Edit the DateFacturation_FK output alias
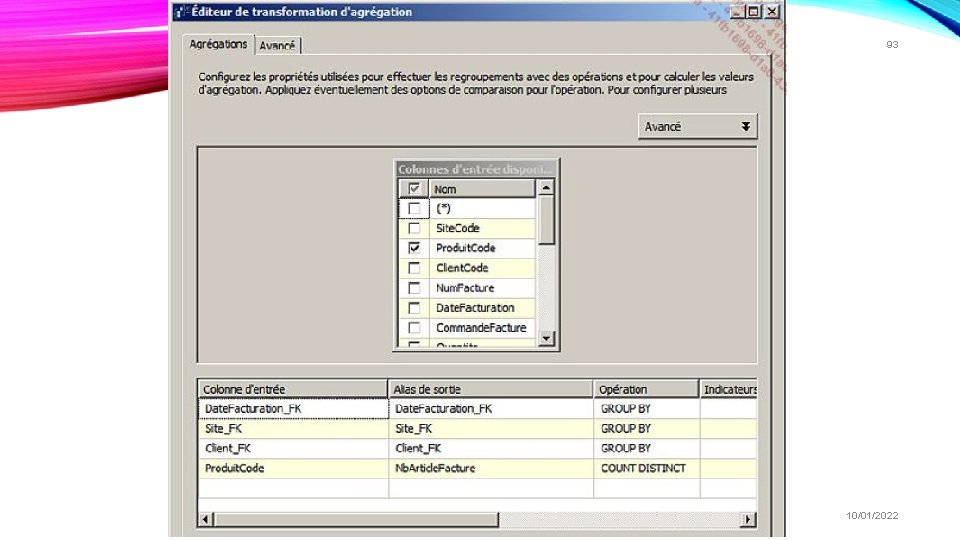Screen dimensions: 960x540 [491, 408]
